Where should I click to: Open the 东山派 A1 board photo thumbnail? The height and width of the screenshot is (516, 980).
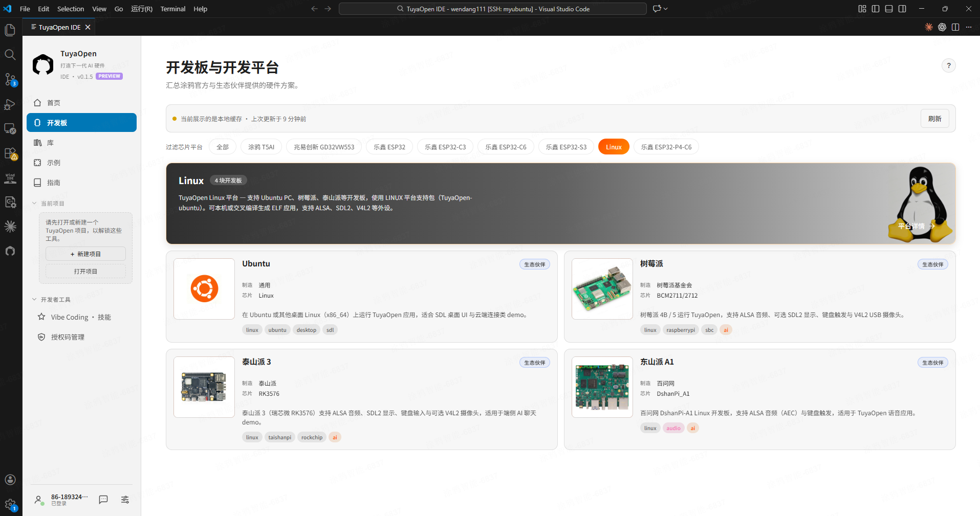tap(602, 387)
